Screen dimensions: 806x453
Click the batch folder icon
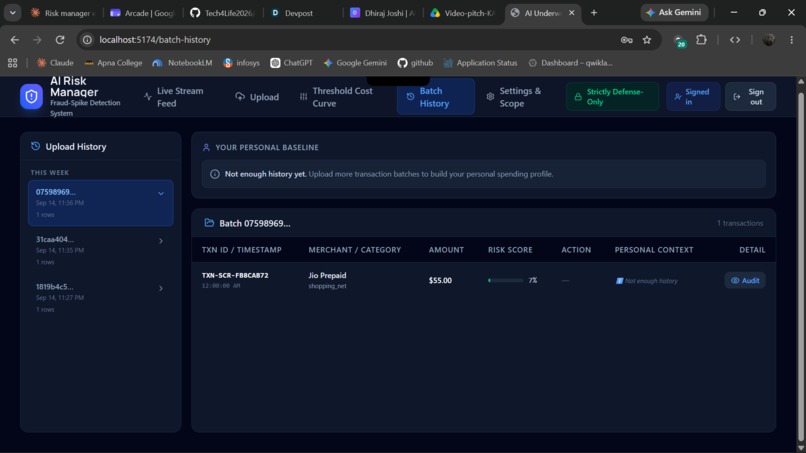(x=209, y=223)
